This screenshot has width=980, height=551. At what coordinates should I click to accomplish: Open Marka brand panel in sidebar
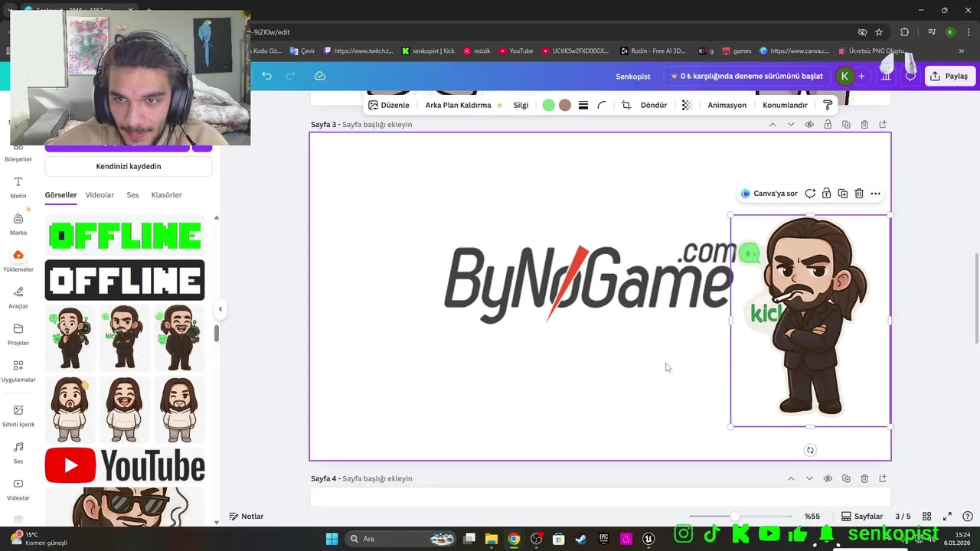tap(18, 224)
